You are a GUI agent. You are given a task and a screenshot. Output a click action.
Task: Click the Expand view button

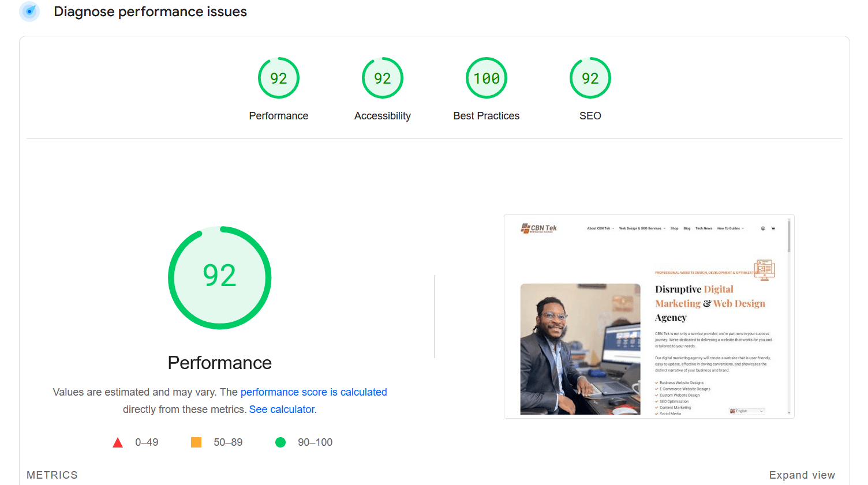point(802,475)
